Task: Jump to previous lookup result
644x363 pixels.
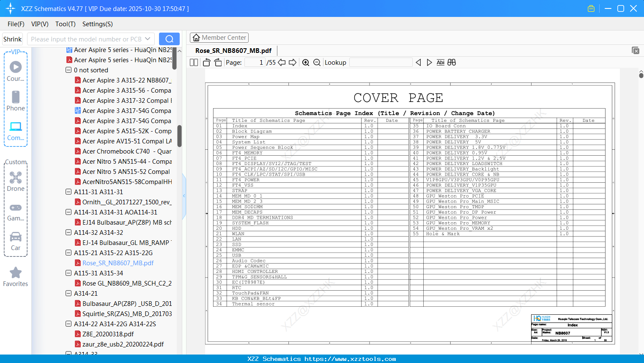Action: click(418, 63)
